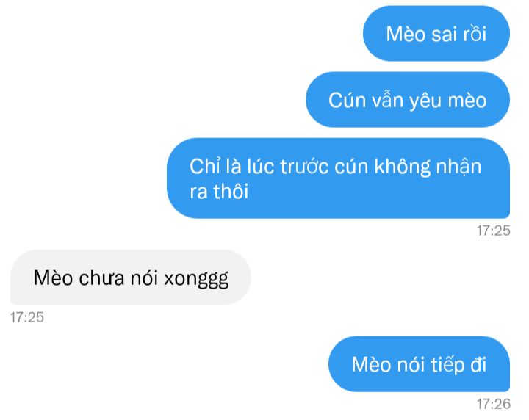Click the 17:26 timestamp at bottom

(493, 404)
